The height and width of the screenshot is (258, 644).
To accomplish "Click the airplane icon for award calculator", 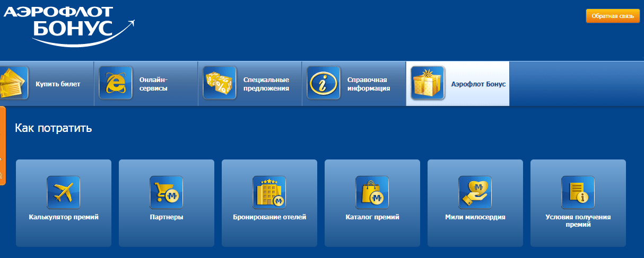I will click(x=64, y=192).
